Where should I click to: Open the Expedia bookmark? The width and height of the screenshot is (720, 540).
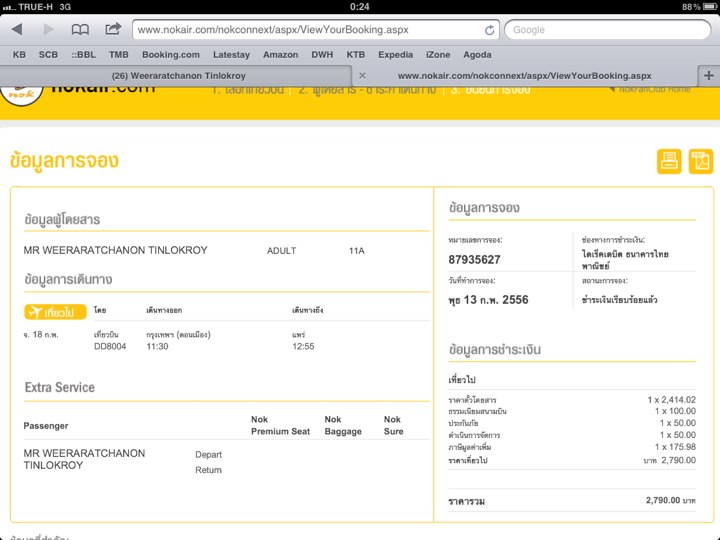[x=395, y=55]
